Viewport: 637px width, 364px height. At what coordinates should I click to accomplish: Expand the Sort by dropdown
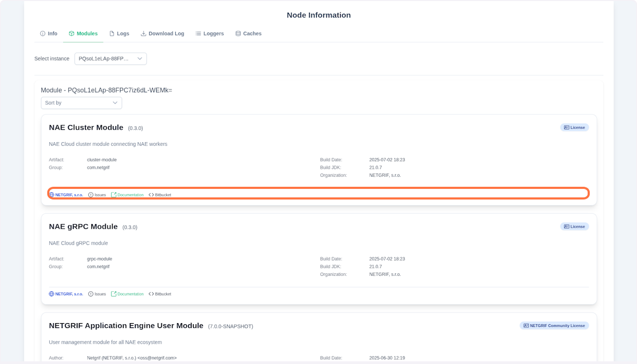tap(81, 102)
